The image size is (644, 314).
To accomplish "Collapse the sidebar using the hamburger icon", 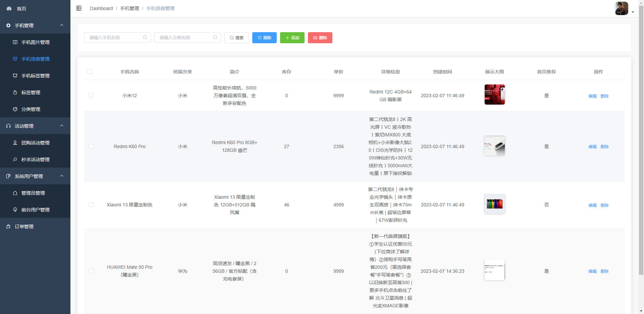I will 79,8.
